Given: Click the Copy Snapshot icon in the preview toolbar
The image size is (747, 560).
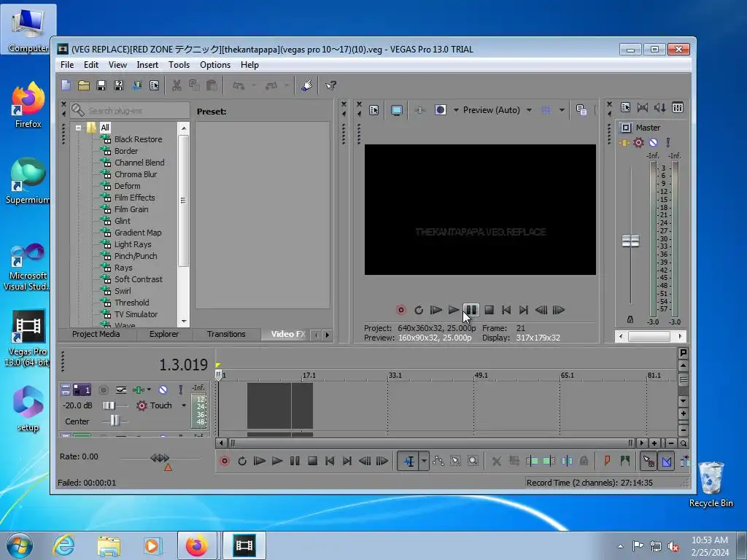Looking at the screenshot, I should pyautogui.click(x=581, y=110).
